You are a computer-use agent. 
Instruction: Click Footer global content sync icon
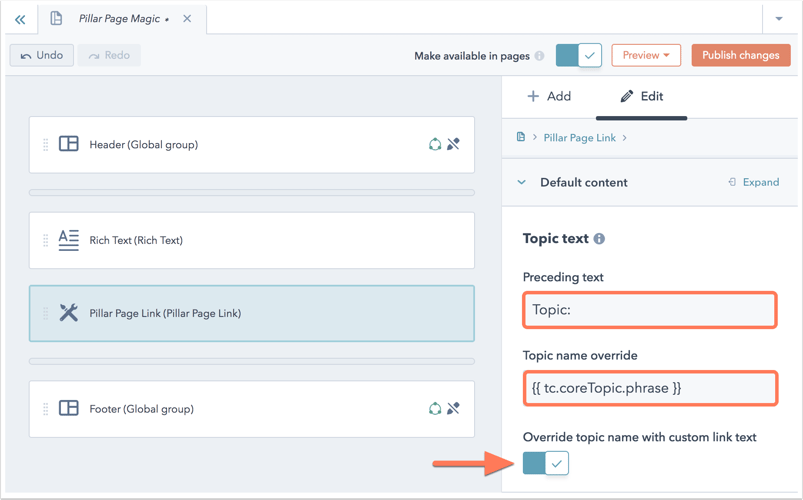pos(435,409)
